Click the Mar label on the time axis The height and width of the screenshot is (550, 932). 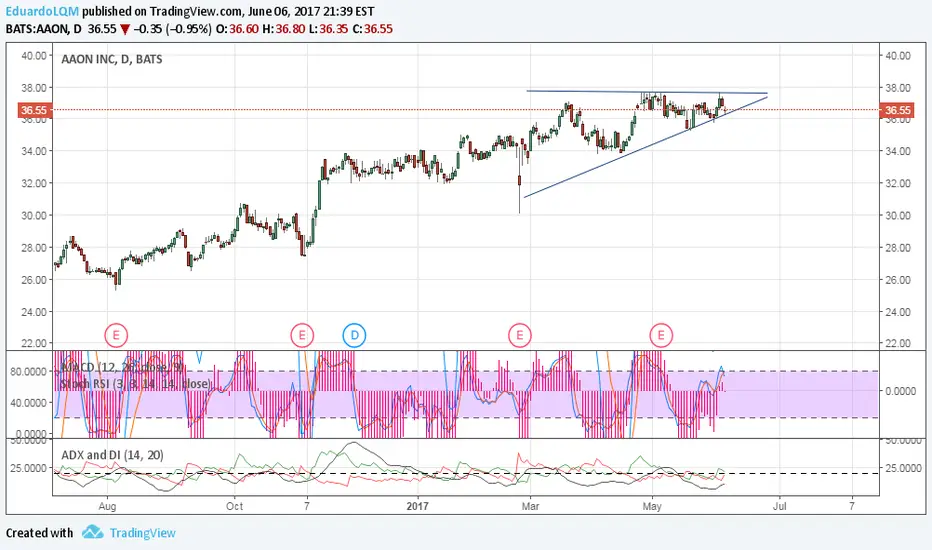tap(530, 506)
